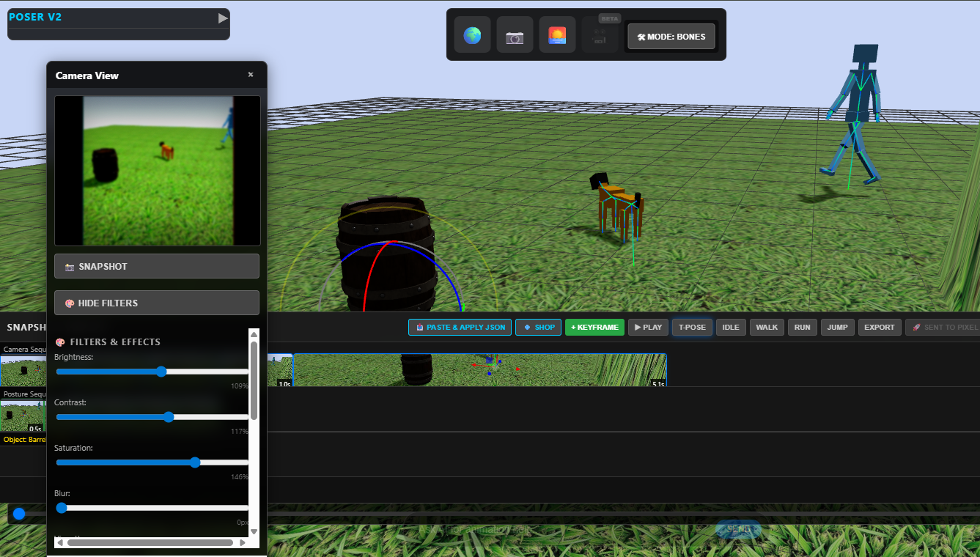
Task: Select the Walk animation tab
Action: (767, 327)
